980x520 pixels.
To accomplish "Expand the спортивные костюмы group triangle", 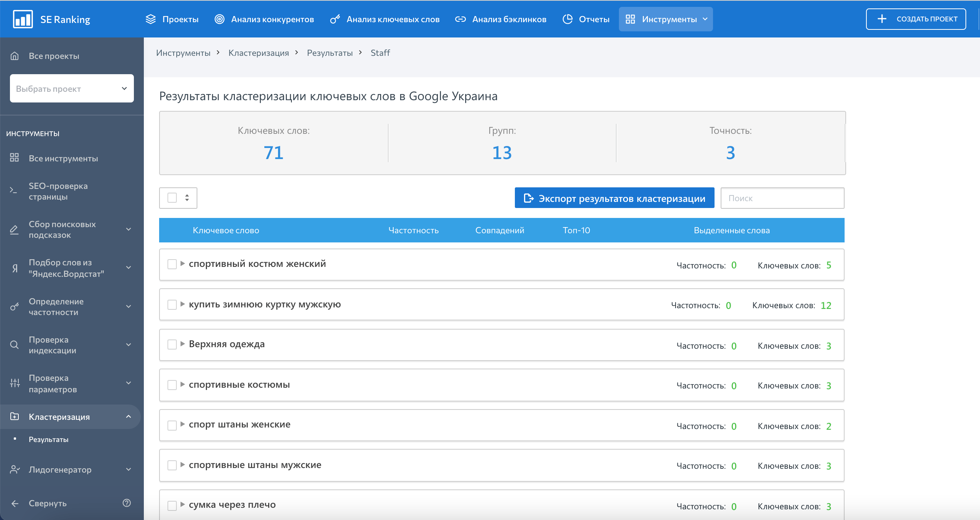I will coord(182,384).
